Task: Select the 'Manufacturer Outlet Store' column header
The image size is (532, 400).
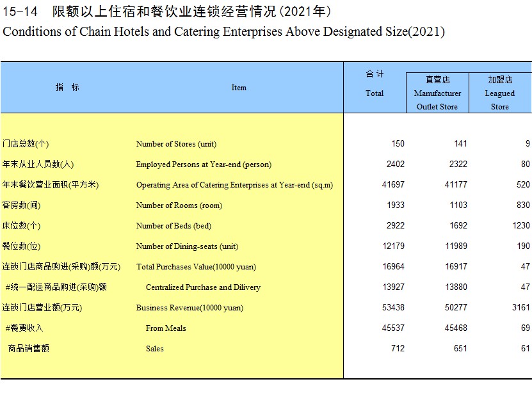Action: (437, 93)
